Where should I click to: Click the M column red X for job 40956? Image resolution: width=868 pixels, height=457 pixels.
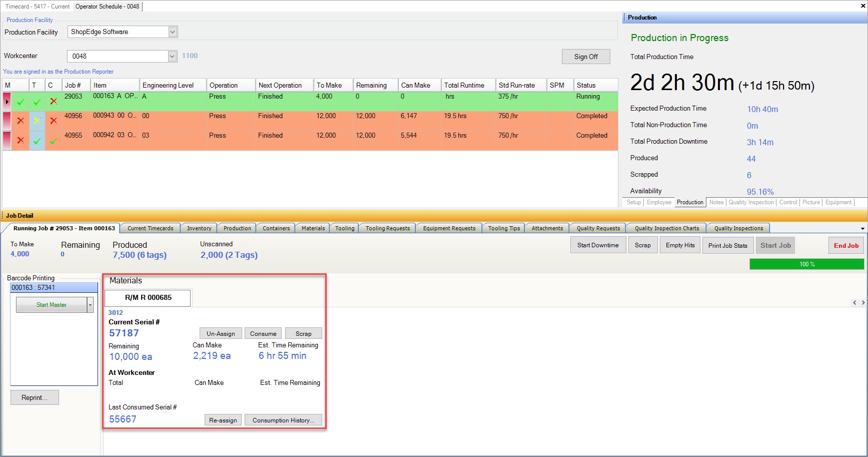click(x=21, y=121)
